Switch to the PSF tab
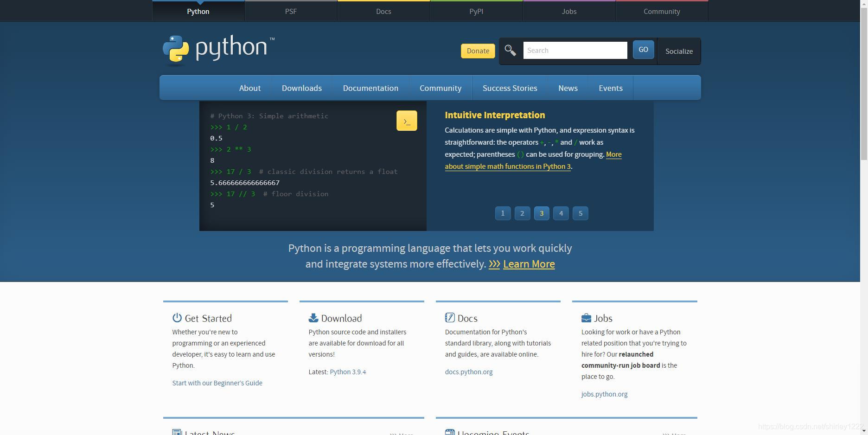The width and height of the screenshot is (868, 435). (x=291, y=11)
